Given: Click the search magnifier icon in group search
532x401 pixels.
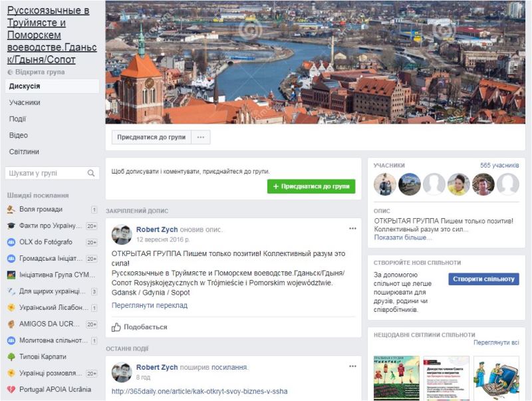Looking at the screenshot, I should tap(91, 174).
